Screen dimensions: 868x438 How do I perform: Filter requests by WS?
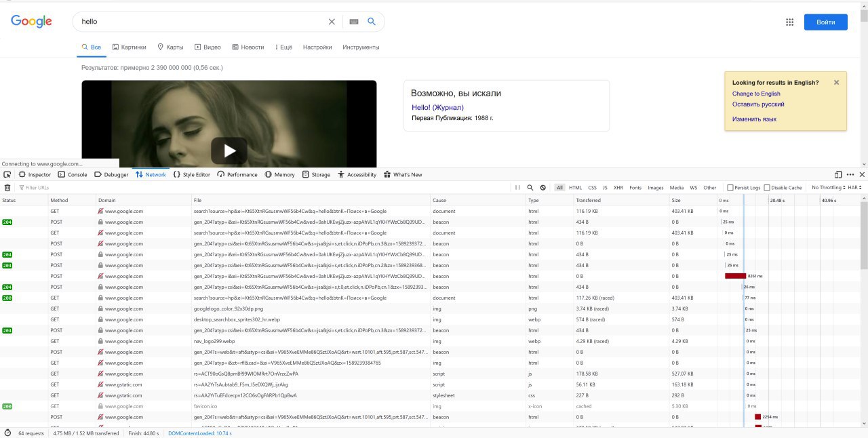point(694,188)
